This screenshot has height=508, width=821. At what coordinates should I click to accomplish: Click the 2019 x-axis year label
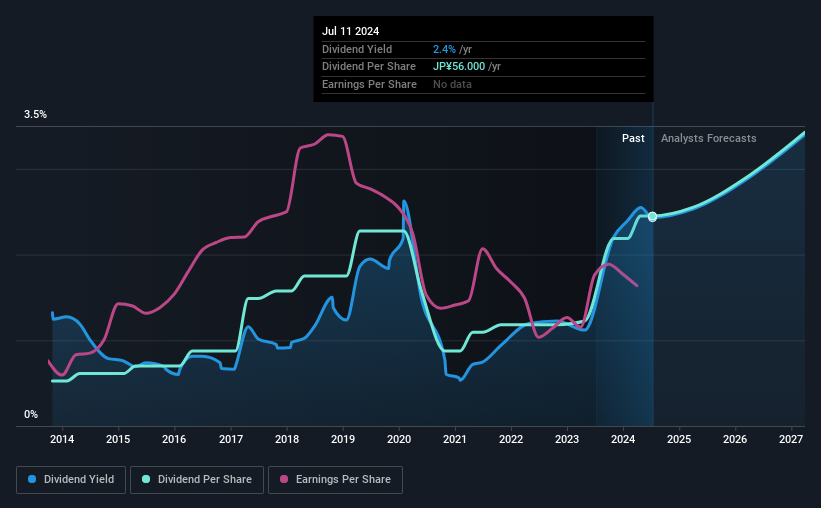[x=343, y=439]
